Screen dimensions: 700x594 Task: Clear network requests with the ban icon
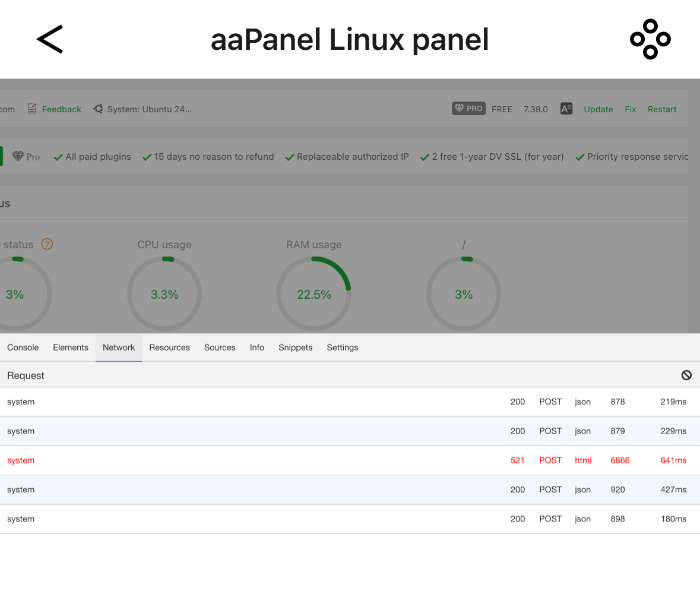686,375
